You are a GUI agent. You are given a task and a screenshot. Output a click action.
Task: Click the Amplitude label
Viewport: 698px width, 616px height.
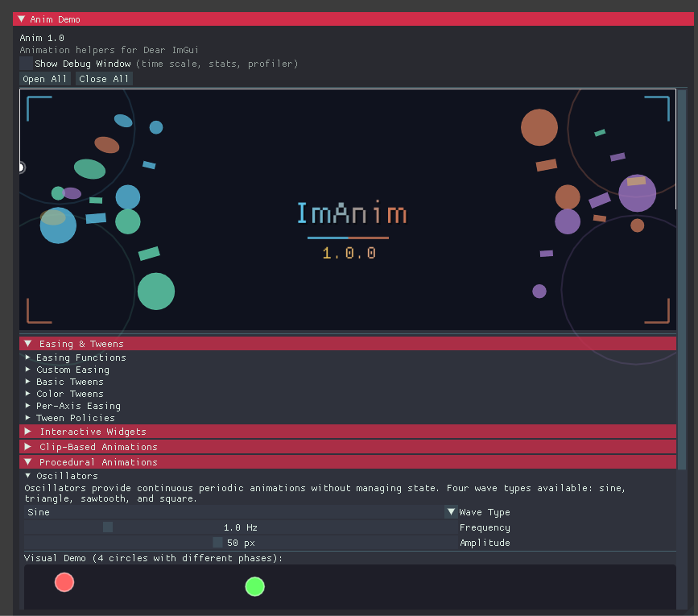pos(485,543)
